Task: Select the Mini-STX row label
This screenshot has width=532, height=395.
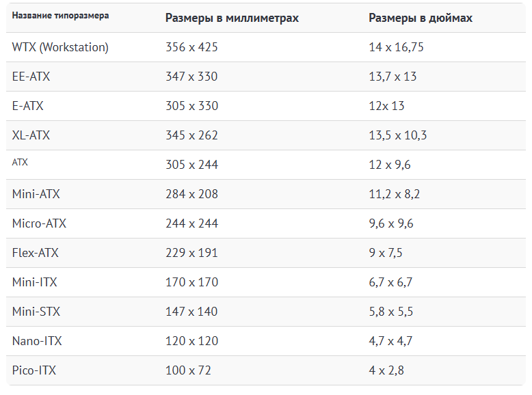Action: pyautogui.click(x=36, y=312)
